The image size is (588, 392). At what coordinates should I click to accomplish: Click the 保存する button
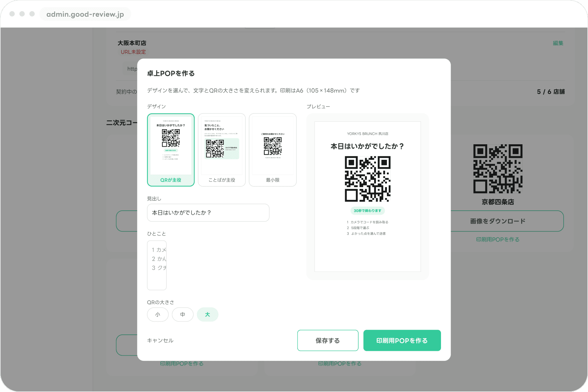[x=328, y=341]
